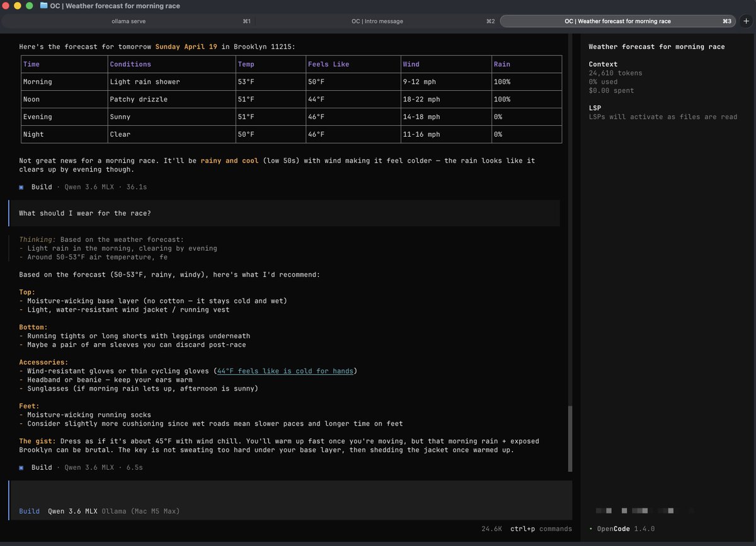This screenshot has width=756, height=546.
Task: Switch to the OC | Intro message tab
Action: [377, 21]
